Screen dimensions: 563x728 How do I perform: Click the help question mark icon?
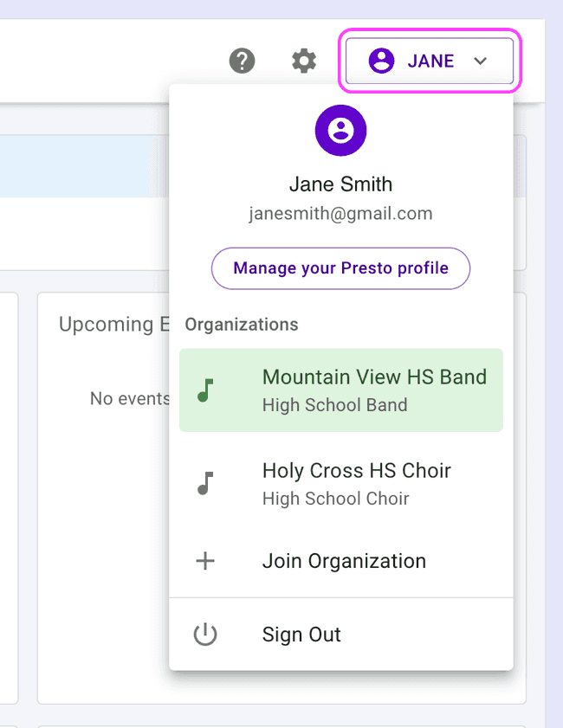(242, 61)
